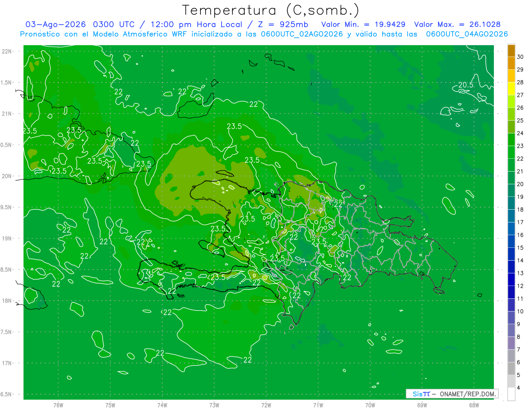Image resolution: width=532 pixels, height=411 pixels.
Task: Click the "12:00 pm Hora Local" text
Action: pos(196,24)
